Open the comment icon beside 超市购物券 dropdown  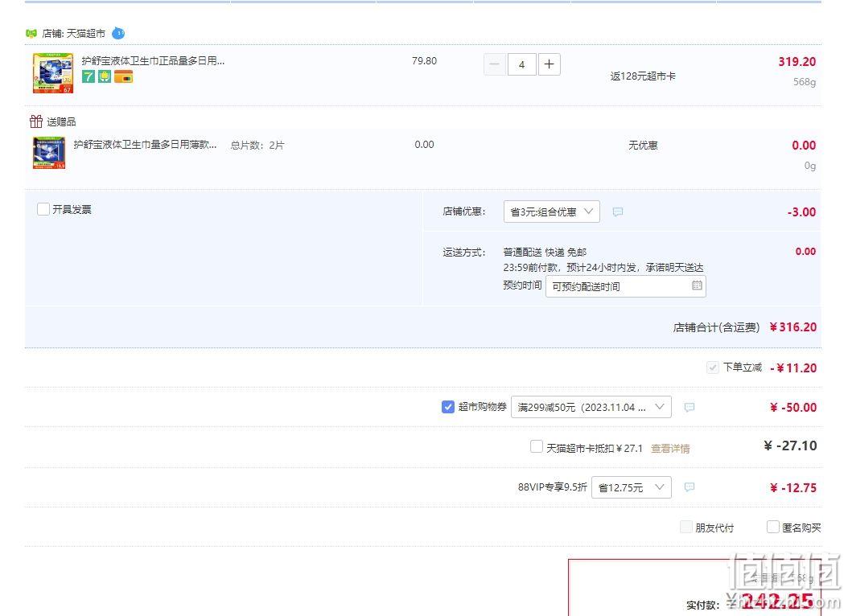pyautogui.click(x=689, y=407)
